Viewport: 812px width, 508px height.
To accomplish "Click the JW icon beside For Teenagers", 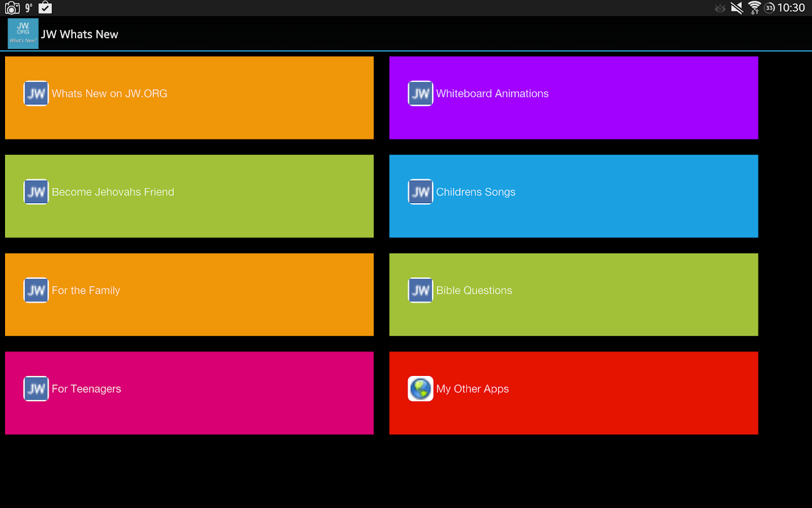I will 36,389.
